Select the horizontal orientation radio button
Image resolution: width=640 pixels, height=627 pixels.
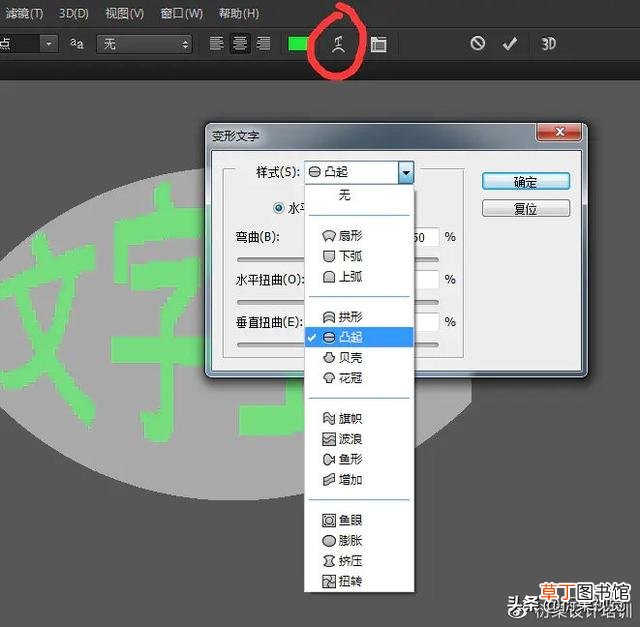(279, 208)
